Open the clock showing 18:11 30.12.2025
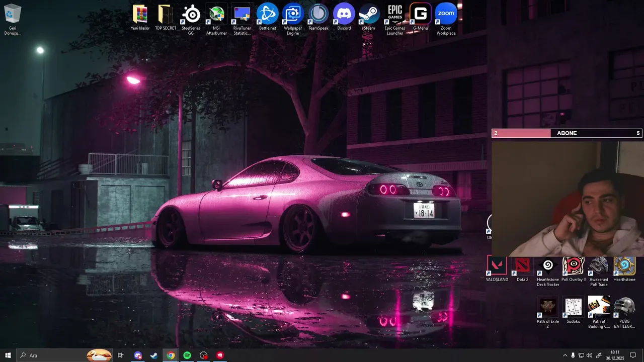Screen dimensions: 644x362 click(x=615, y=355)
